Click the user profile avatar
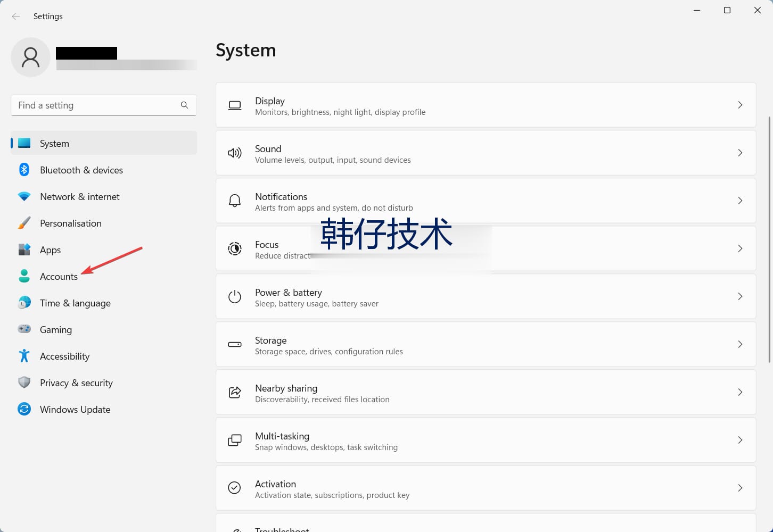 pos(30,57)
